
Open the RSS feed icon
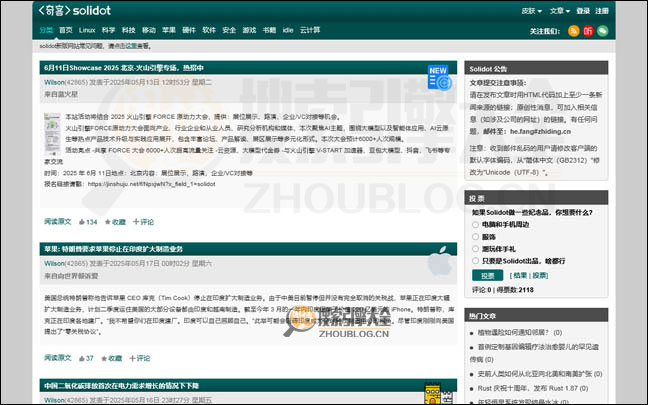[574, 31]
